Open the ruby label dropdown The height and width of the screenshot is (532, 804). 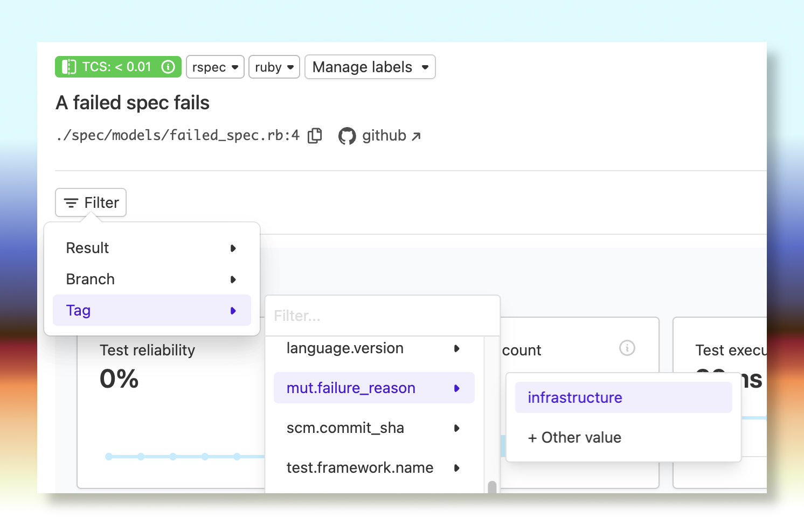274,67
